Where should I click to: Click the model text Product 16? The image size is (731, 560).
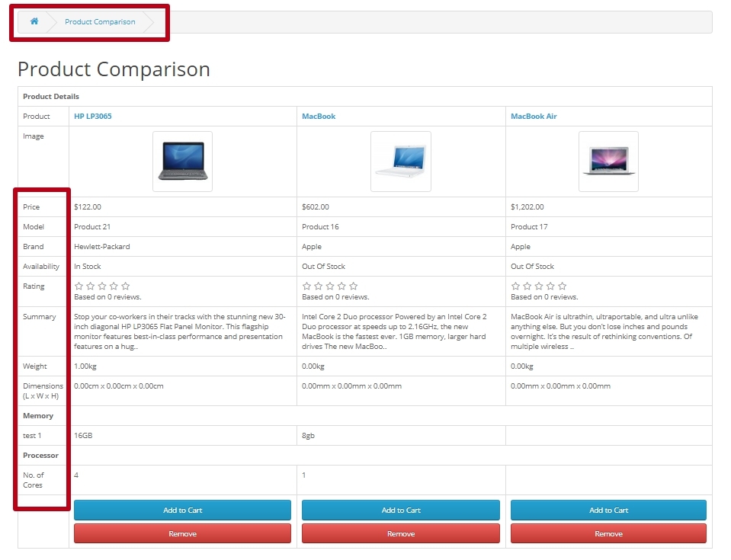pos(320,227)
